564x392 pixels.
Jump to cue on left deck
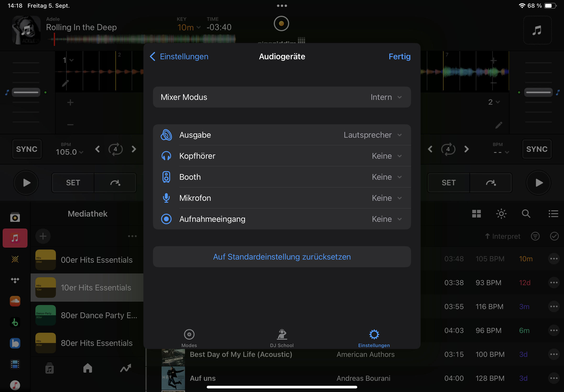(x=115, y=183)
